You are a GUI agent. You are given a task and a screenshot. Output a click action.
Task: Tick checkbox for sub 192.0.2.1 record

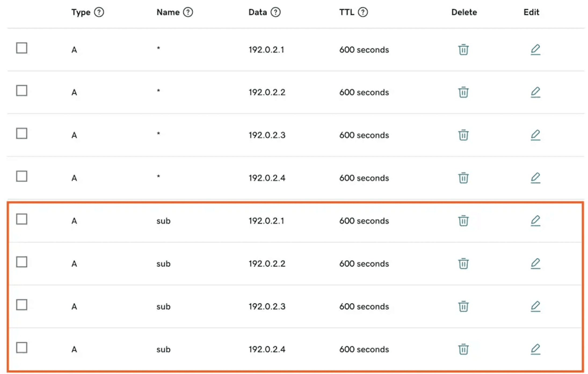[x=22, y=219]
